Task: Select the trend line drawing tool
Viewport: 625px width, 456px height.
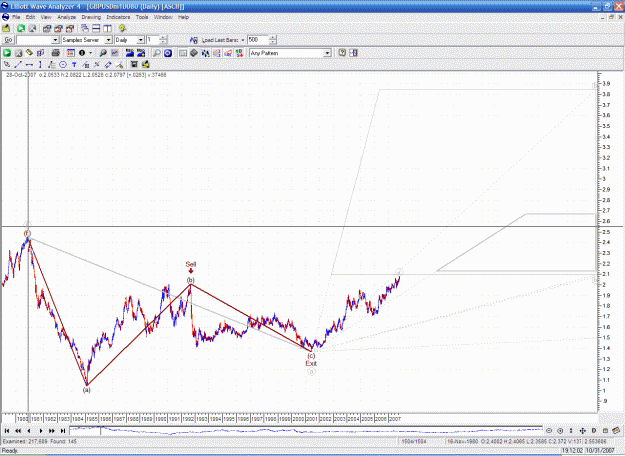Action: (18, 65)
